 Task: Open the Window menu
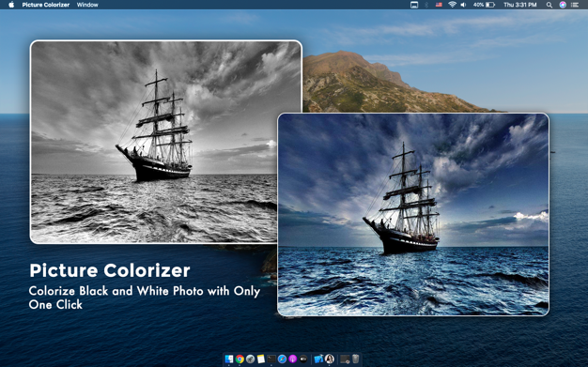[87, 5]
